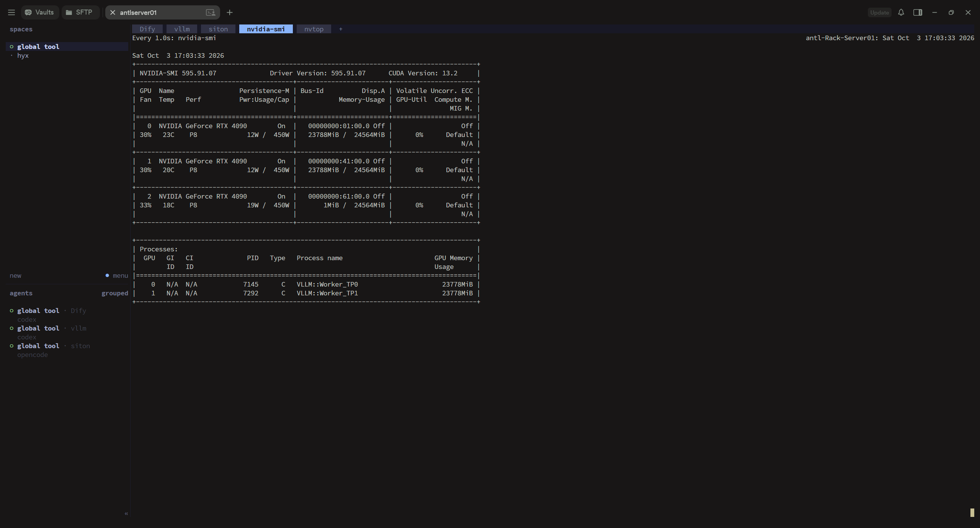The height and width of the screenshot is (528, 980).
Task: Add a new connection tab with plus
Action: click(230, 13)
